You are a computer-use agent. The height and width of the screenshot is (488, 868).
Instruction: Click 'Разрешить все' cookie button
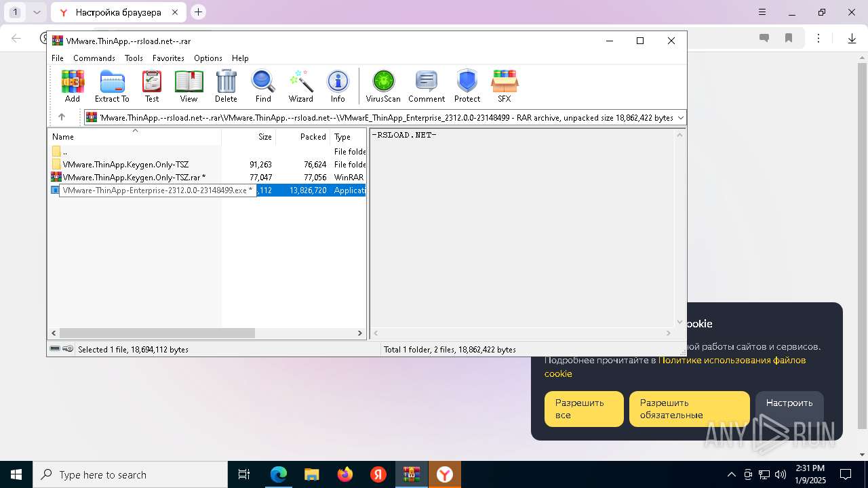click(x=584, y=409)
